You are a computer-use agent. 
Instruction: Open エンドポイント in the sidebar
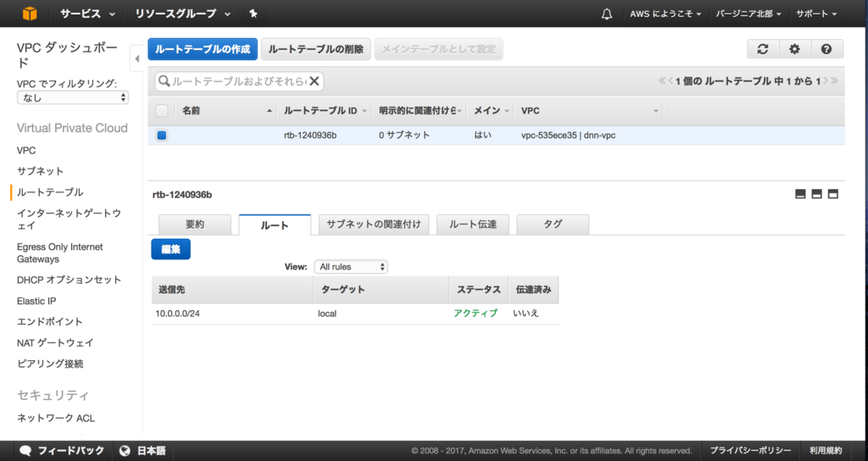point(50,321)
